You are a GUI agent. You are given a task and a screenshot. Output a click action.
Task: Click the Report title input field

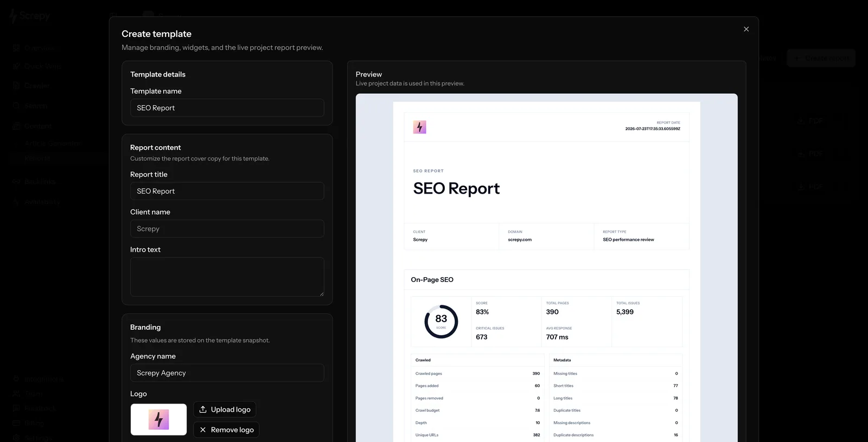tap(227, 191)
